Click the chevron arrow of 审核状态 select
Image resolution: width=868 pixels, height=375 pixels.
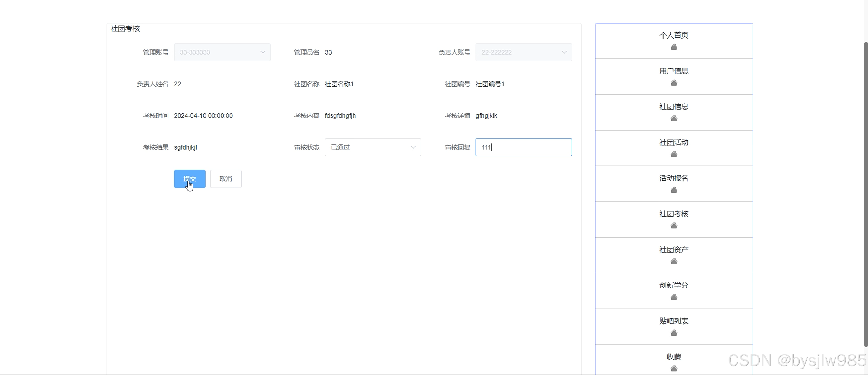[x=413, y=147]
